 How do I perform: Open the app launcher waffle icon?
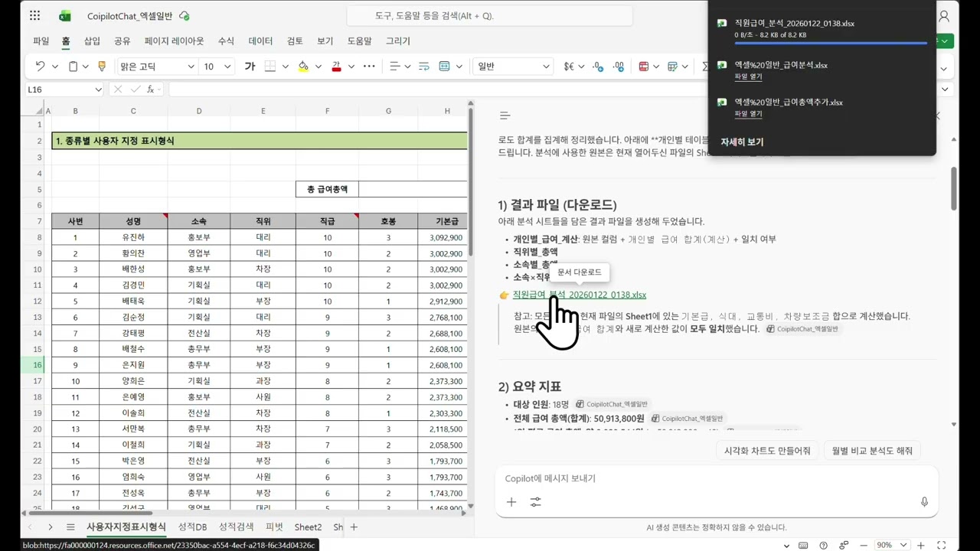coord(35,16)
